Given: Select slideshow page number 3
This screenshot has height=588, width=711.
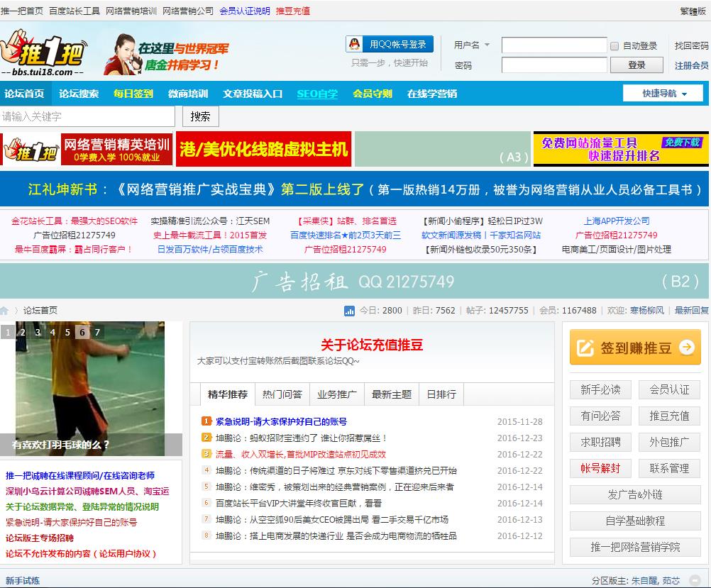Looking at the screenshot, I should (38, 333).
